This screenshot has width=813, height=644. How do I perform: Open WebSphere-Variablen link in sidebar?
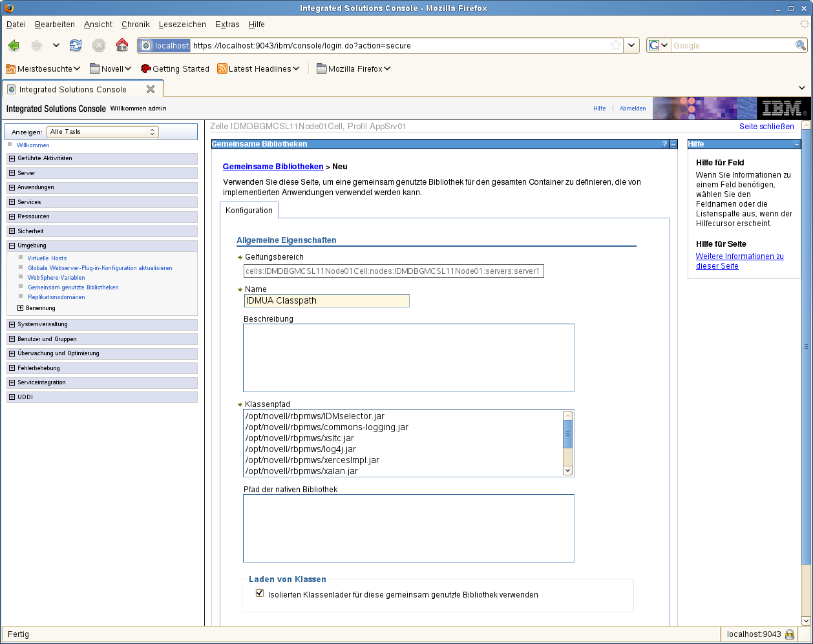point(56,278)
